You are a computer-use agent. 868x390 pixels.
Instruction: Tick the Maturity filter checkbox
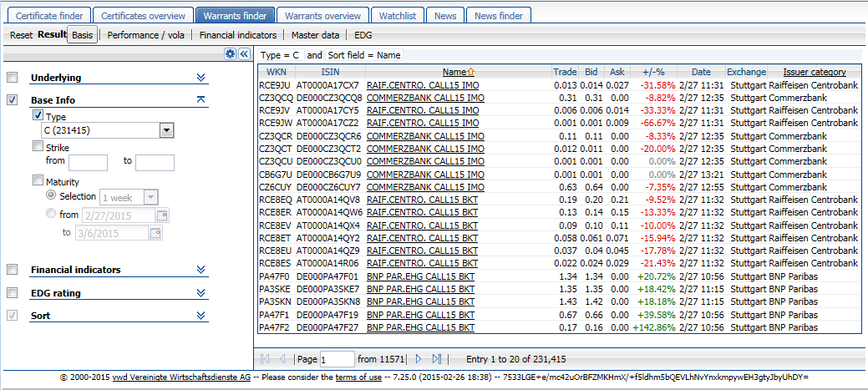click(x=38, y=180)
